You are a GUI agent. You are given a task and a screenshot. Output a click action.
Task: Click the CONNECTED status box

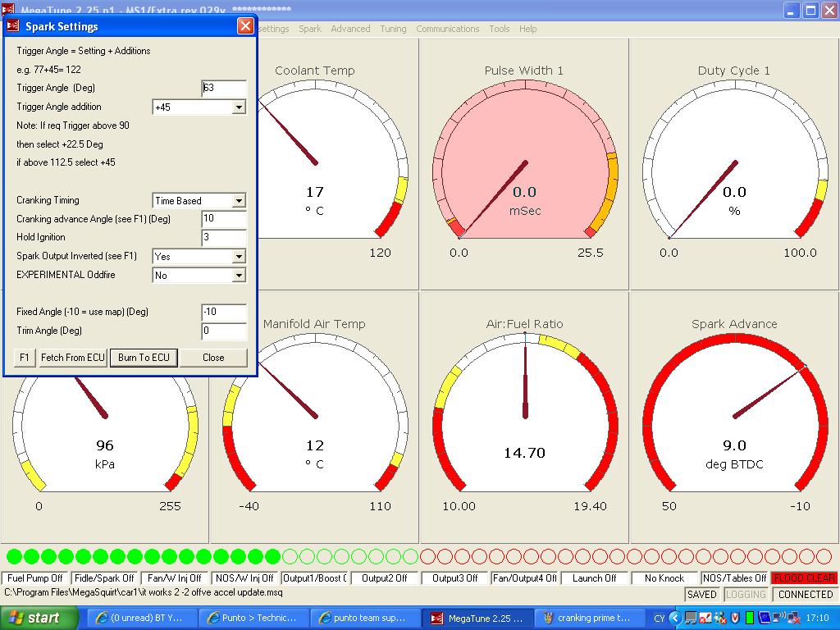(x=806, y=595)
